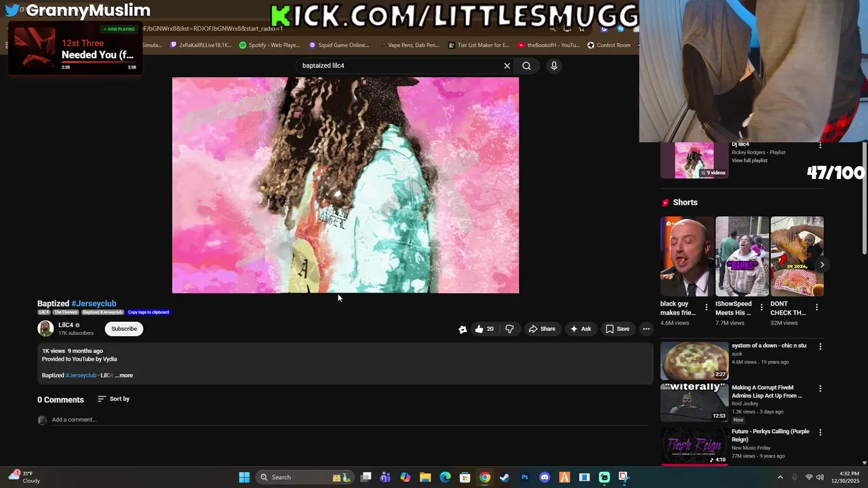Viewport: 868px width, 488px height.
Task: Open options for 'DONT CHECK TH' short
Action: (816, 308)
